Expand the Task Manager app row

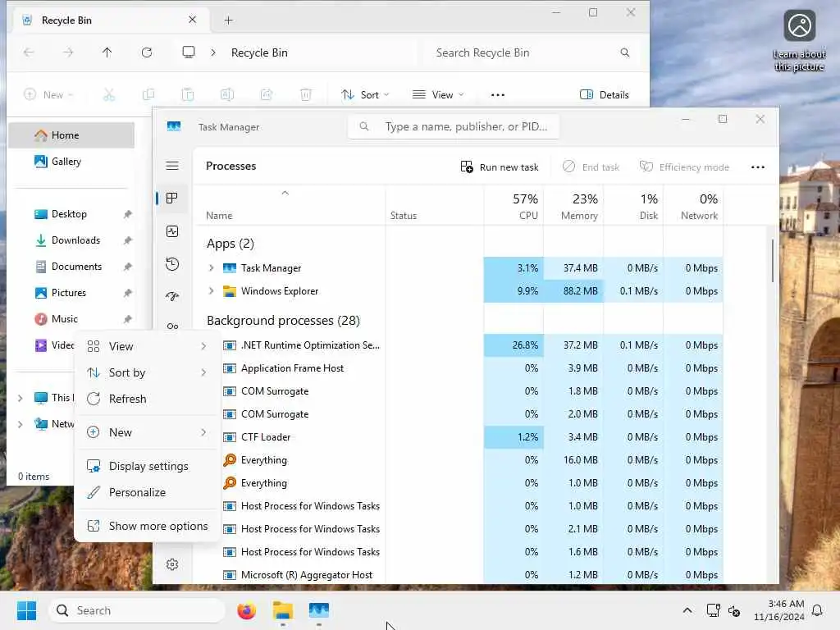pos(211,268)
